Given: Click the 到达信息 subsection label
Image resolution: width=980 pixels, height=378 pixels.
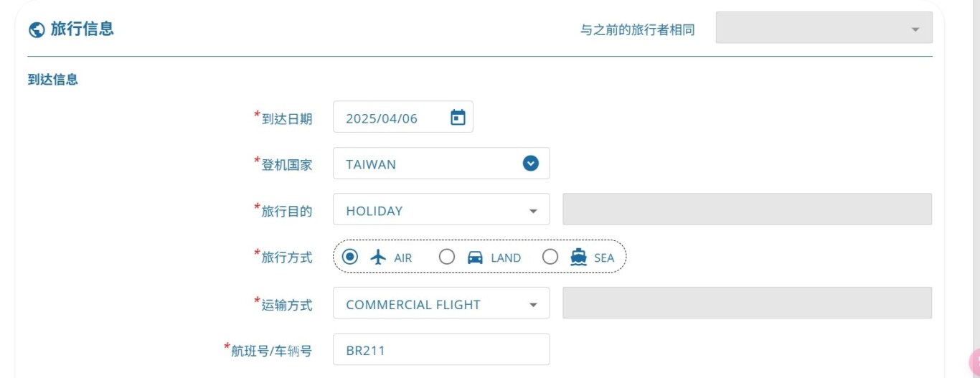Looking at the screenshot, I should pyautogui.click(x=53, y=80).
